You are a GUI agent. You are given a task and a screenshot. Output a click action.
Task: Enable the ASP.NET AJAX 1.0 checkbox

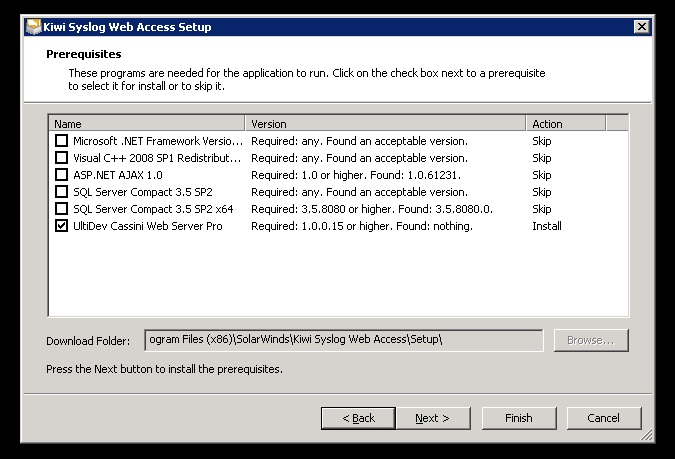click(62, 175)
